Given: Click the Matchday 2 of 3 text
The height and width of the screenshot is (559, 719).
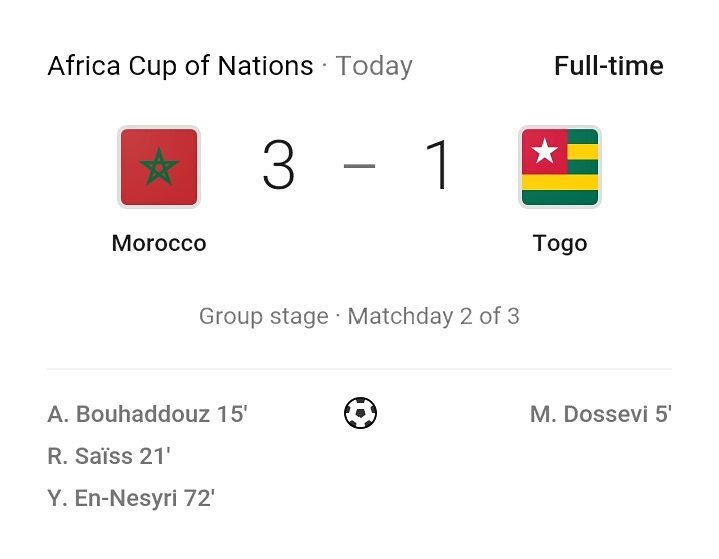Looking at the screenshot, I should (x=433, y=316).
